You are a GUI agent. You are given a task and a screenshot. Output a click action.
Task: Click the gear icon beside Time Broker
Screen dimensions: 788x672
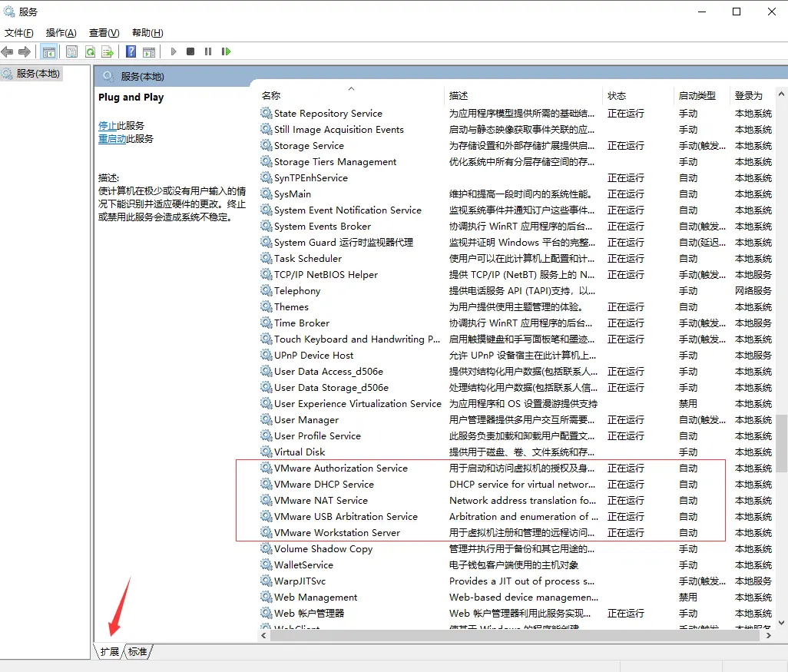tap(267, 323)
